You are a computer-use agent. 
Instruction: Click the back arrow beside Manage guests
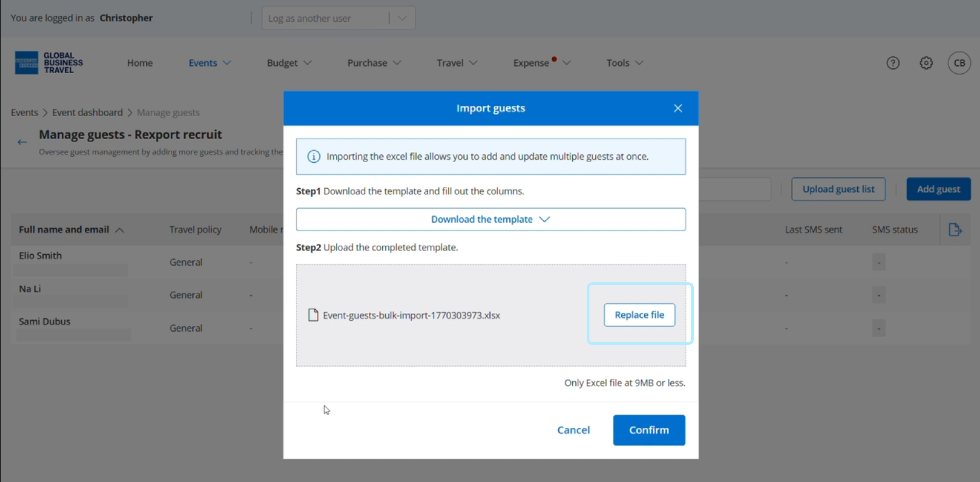coord(22,142)
